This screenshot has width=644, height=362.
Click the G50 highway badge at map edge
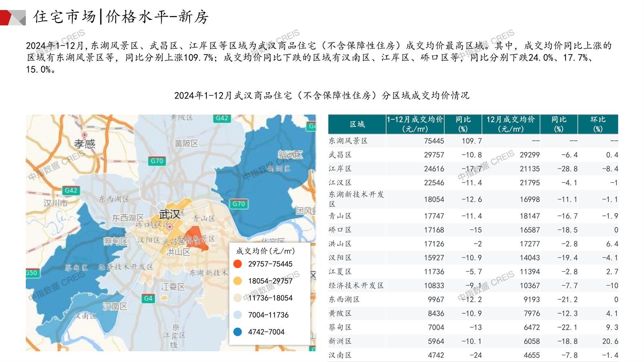[x=31, y=273]
